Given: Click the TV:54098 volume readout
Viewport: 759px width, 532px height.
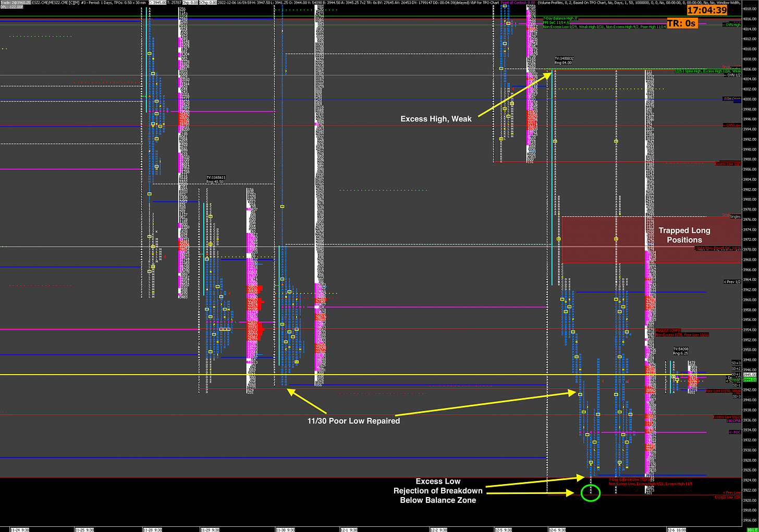Looking at the screenshot, I should click(x=681, y=349).
